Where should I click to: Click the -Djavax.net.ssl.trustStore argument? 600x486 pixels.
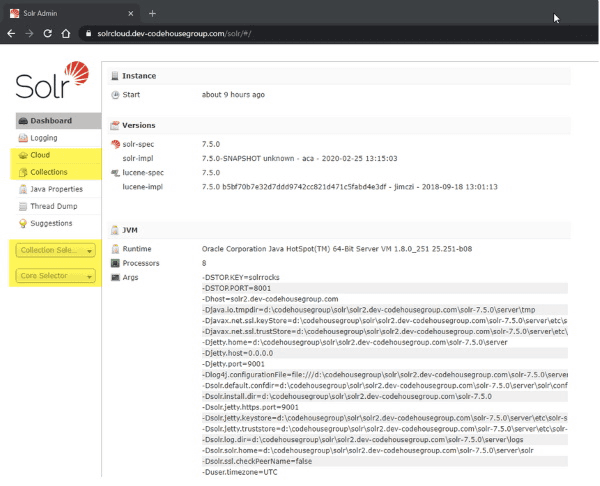coord(385,331)
